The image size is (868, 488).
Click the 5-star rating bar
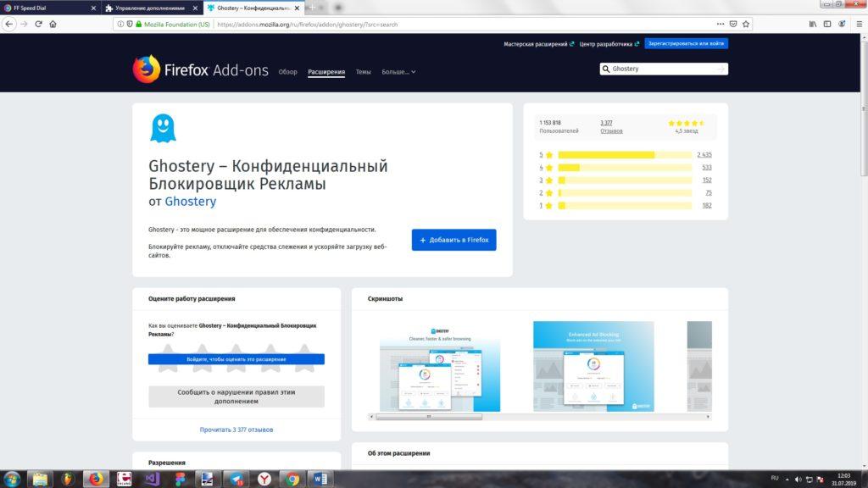click(625, 155)
